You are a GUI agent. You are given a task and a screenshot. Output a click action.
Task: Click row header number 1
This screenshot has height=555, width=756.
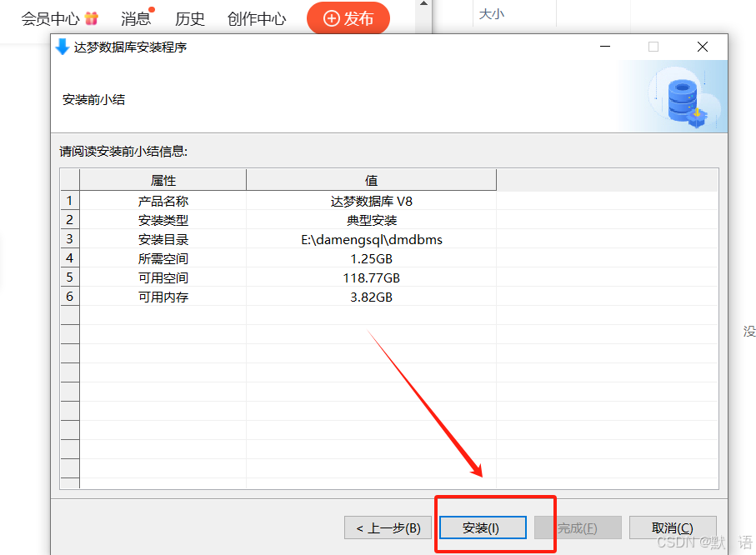tap(70, 201)
